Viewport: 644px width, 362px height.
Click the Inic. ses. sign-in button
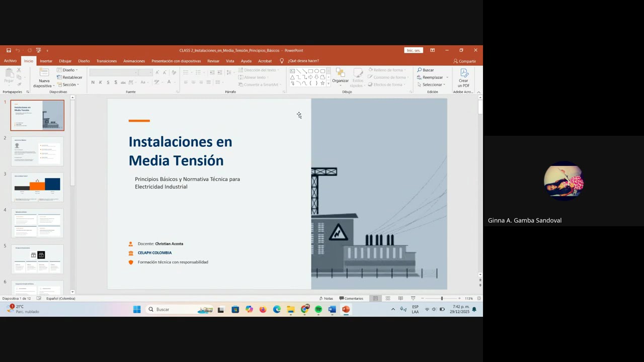click(x=414, y=50)
